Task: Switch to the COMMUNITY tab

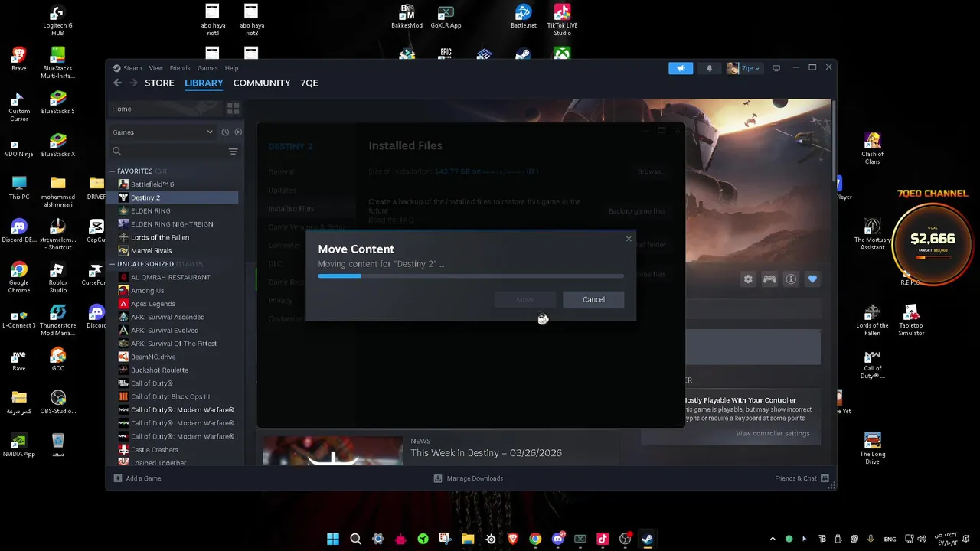Action: [x=262, y=83]
